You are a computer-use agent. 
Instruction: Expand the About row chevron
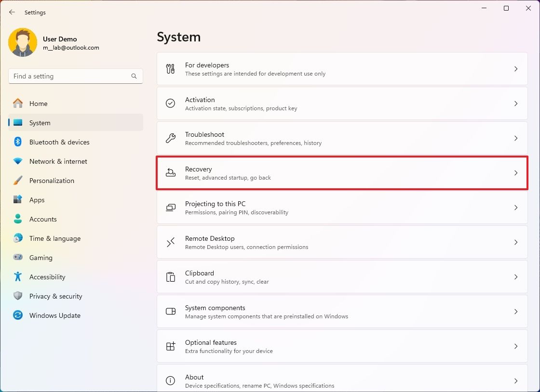coord(515,381)
